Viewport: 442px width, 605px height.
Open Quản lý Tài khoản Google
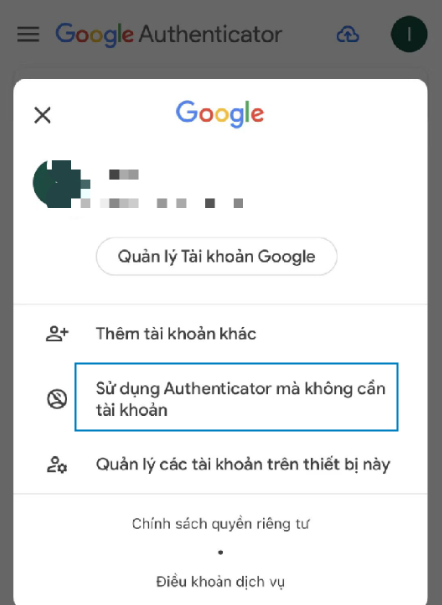(x=216, y=257)
